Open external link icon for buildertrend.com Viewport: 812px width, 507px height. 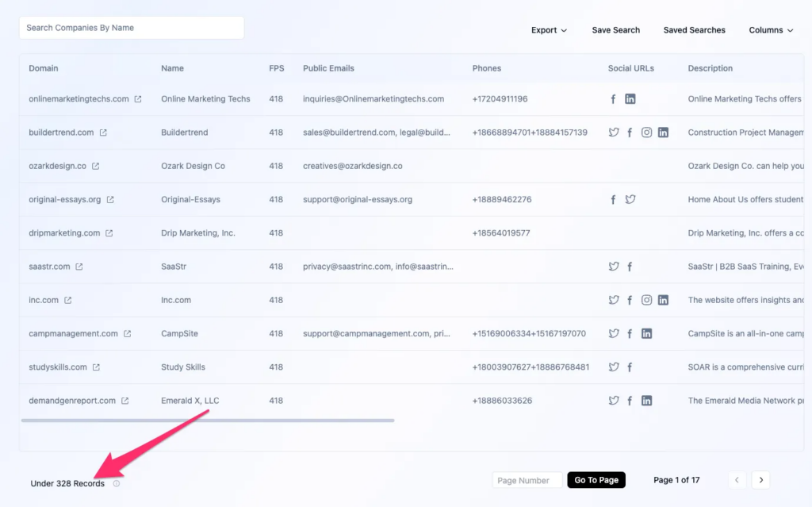tap(103, 133)
